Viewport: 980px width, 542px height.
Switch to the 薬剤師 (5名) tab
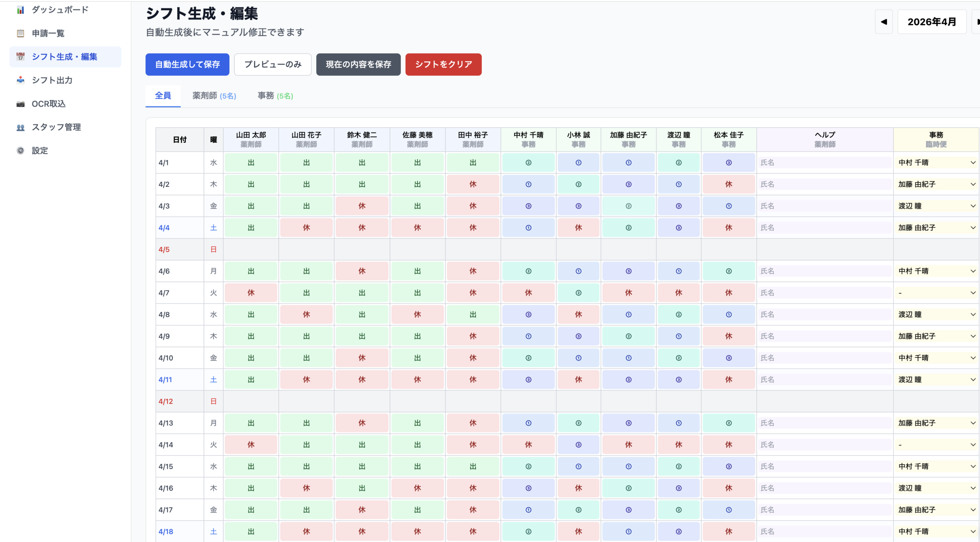tap(214, 96)
